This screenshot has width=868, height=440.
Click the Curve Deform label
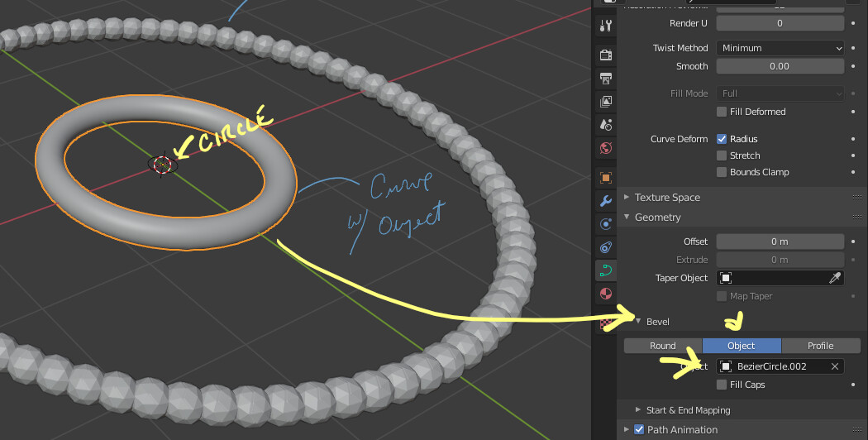tap(679, 139)
